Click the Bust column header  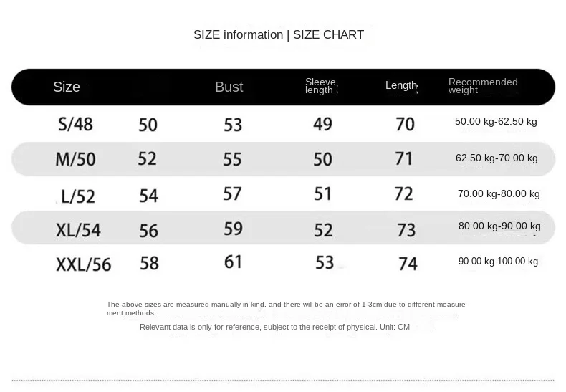(229, 87)
